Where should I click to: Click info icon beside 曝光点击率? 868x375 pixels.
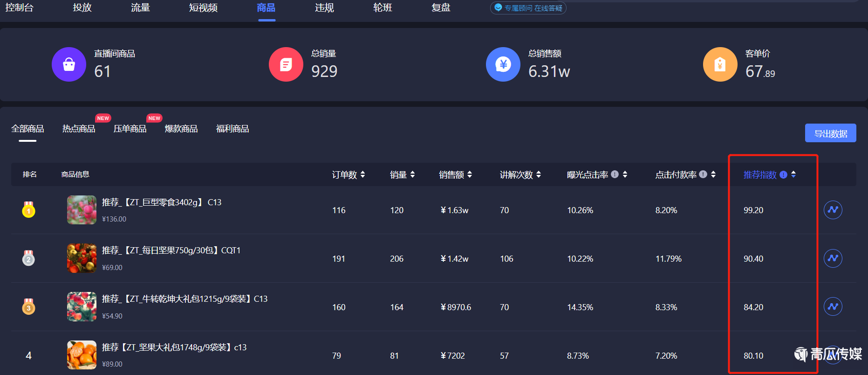click(x=615, y=174)
